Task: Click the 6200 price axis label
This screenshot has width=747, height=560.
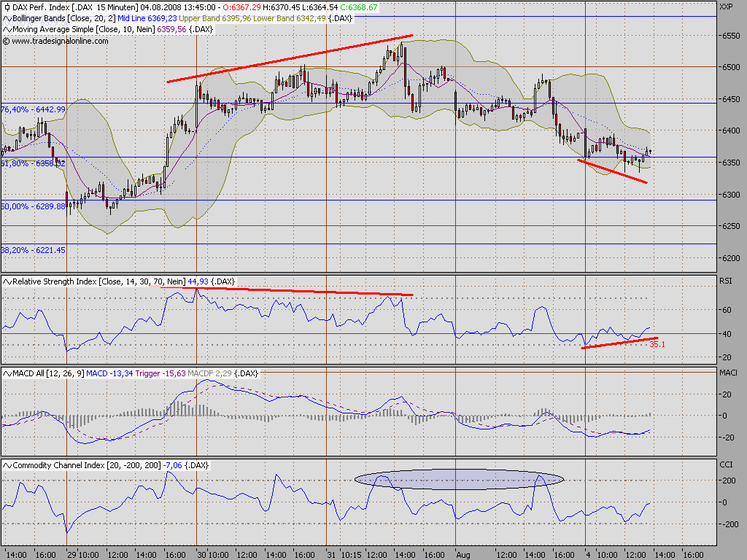Action: [731, 259]
